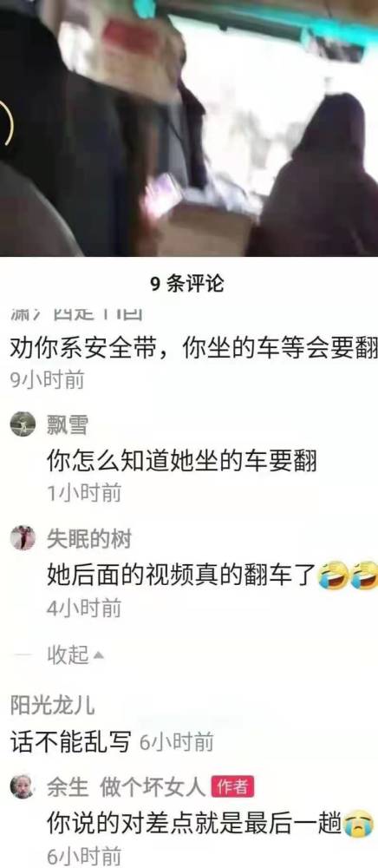Select comment 话不能乱写
Image resolution: width=378 pixels, height=868 pixels.
pos(71,741)
